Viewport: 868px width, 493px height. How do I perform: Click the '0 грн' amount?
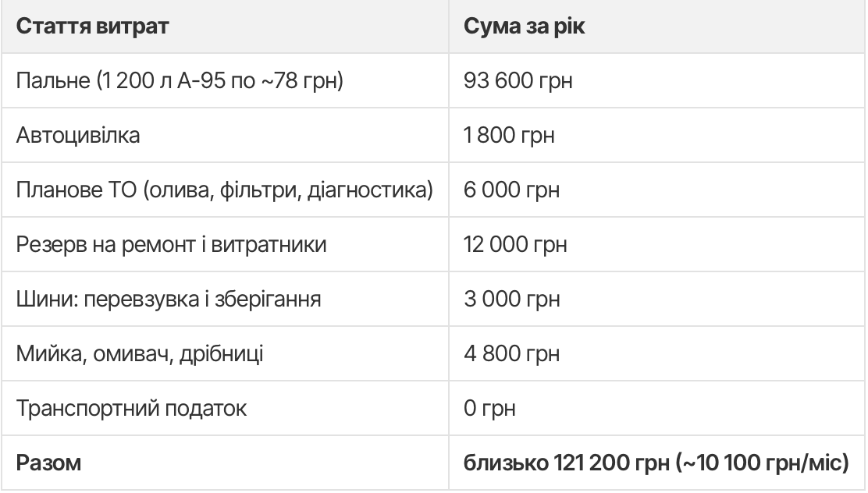click(x=489, y=408)
